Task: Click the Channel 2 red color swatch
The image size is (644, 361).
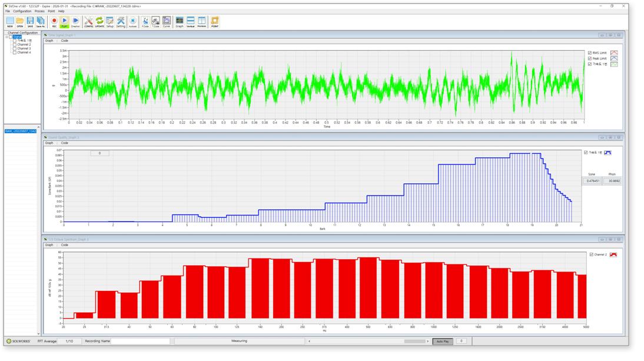Action: click(613, 254)
